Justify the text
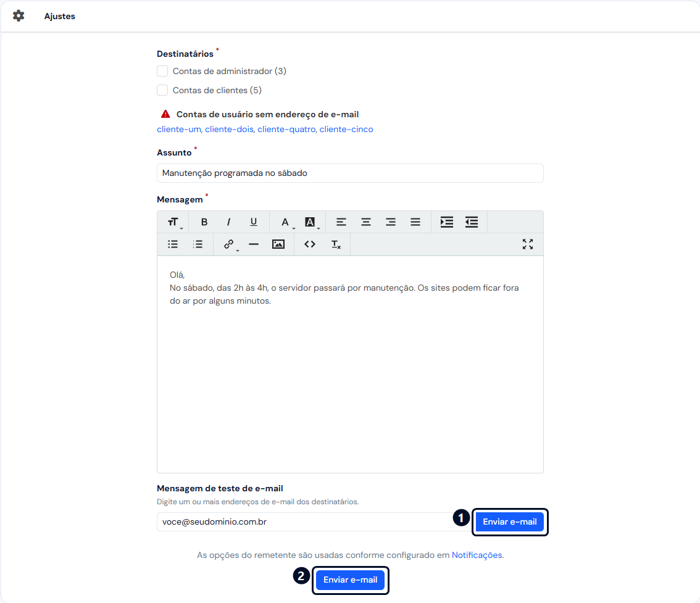Image resolution: width=700 pixels, height=603 pixels. coord(415,222)
